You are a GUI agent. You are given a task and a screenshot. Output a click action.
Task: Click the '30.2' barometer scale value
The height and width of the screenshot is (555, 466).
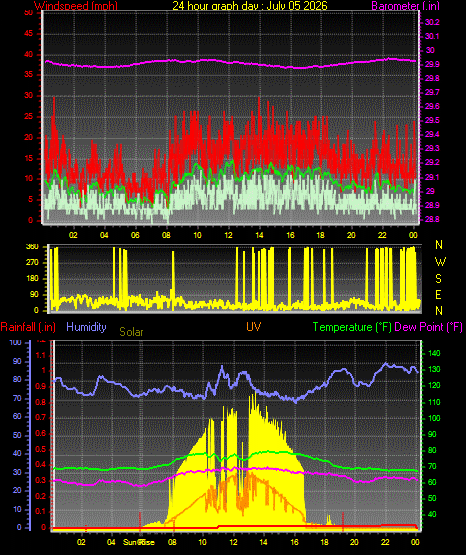(432, 22)
